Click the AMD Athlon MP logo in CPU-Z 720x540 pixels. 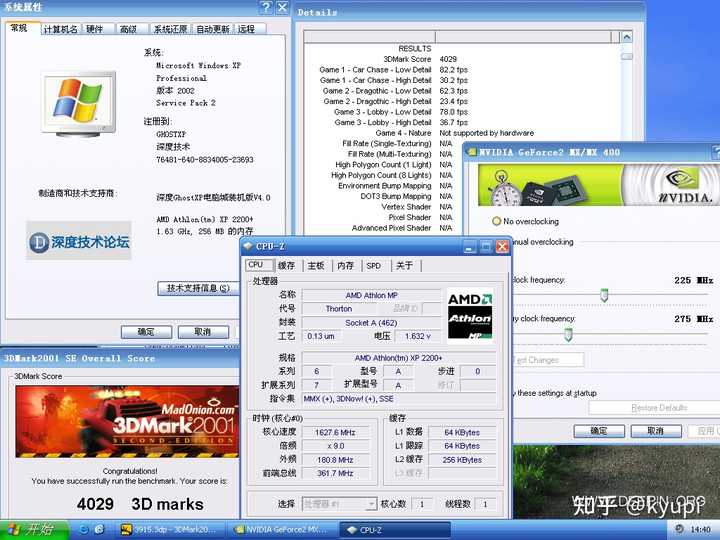[470, 316]
